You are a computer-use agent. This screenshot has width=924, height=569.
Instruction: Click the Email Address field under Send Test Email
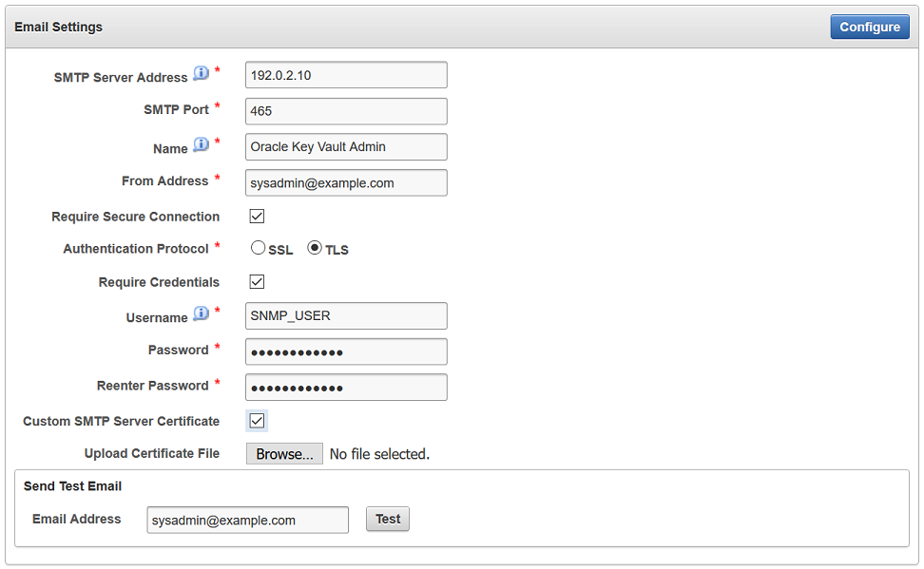247,520
